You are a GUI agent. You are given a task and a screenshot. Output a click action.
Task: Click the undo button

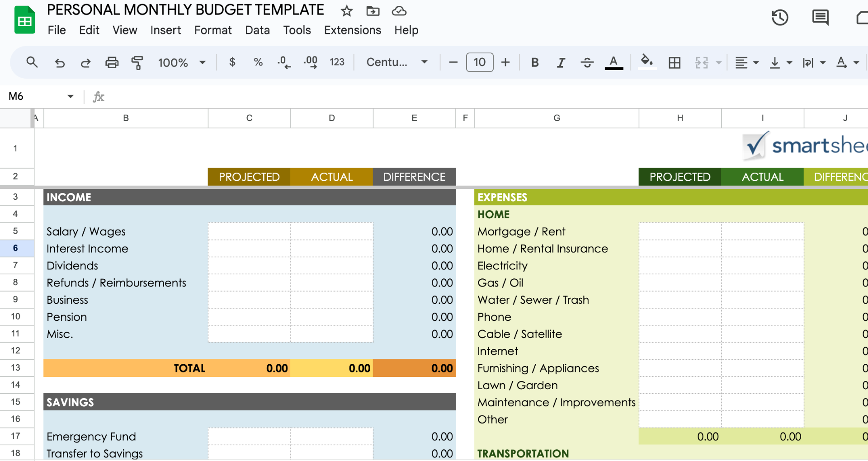coord(59,62)
